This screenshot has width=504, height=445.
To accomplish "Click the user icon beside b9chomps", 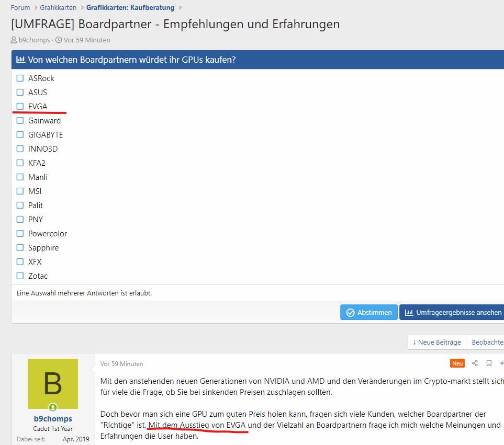I will pyautogui.click(x=14, y=40).
